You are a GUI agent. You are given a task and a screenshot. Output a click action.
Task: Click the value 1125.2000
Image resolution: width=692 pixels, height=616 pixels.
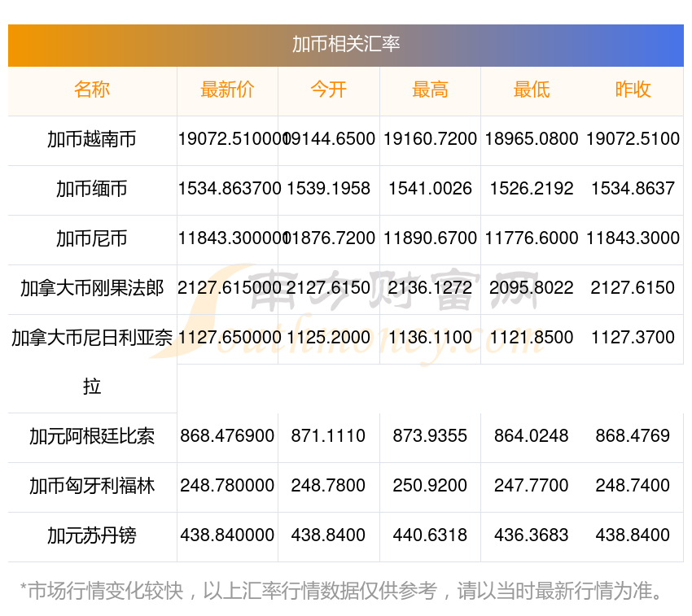328,338
